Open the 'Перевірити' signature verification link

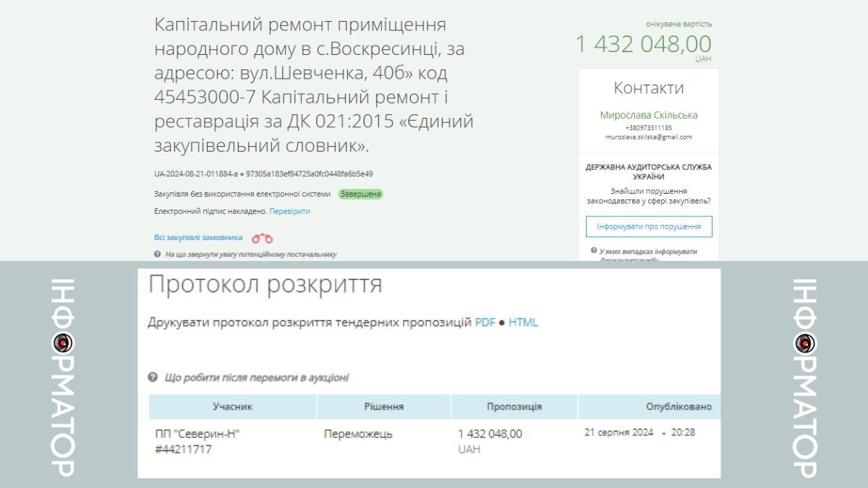(x=289, y=211)
